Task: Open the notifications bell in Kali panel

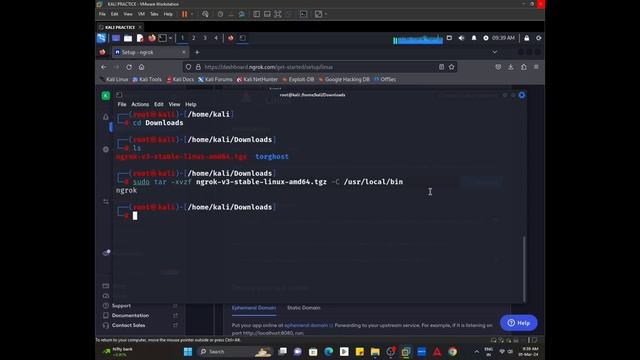Action: pyautogui.click(x=474, y=38)
